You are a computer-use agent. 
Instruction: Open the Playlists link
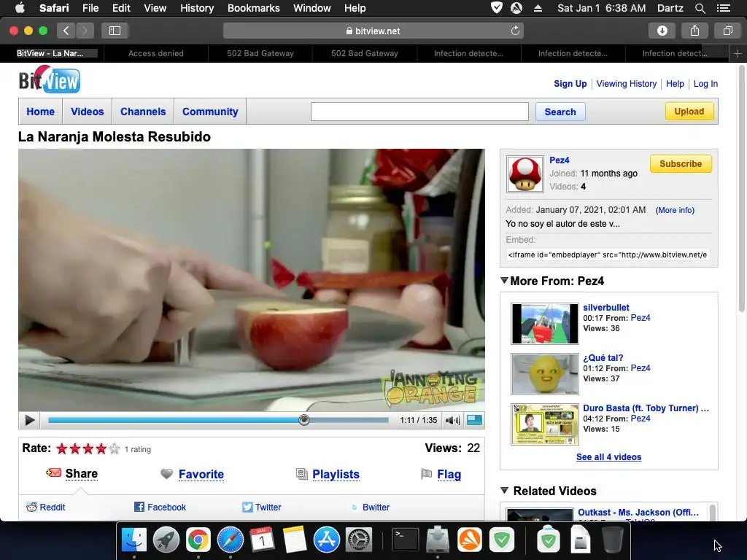pyautogui.click(x=336, y=474)
